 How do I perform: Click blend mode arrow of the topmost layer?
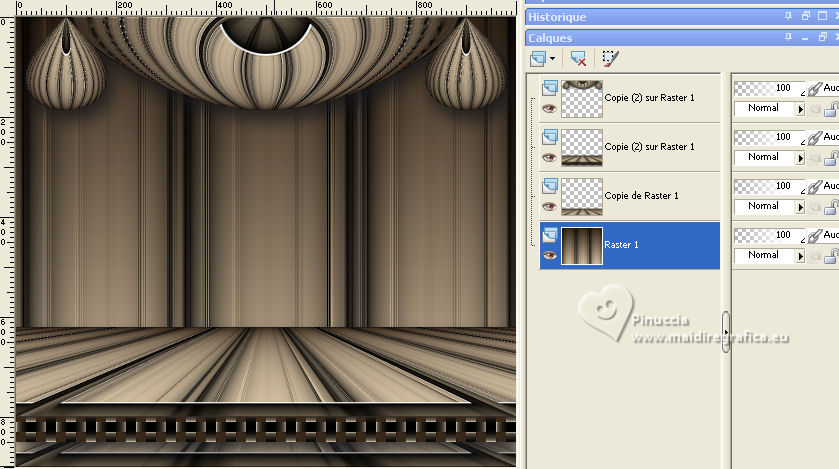[x=800, y=109]
